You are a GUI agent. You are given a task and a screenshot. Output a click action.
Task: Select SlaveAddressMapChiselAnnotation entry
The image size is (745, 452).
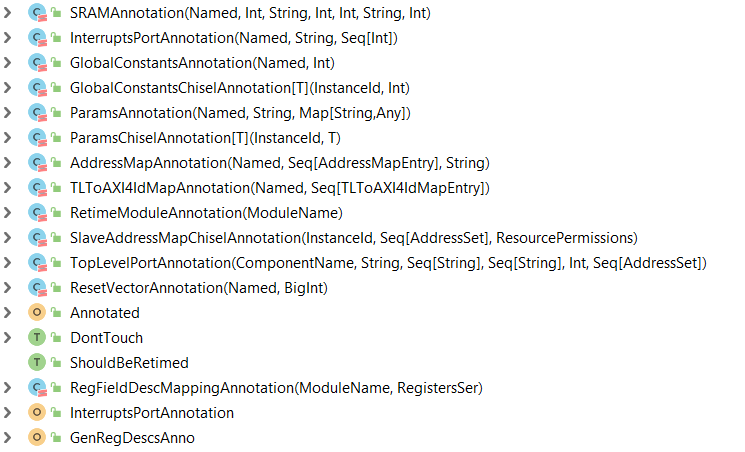[353, 238]
